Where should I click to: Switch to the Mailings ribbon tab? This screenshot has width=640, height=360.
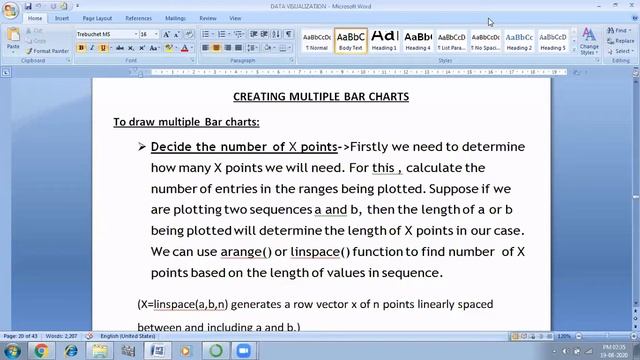[x=175, y=18]
